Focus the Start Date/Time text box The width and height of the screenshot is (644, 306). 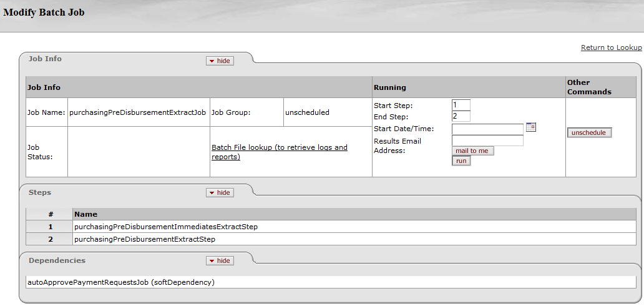pos(487,129)
